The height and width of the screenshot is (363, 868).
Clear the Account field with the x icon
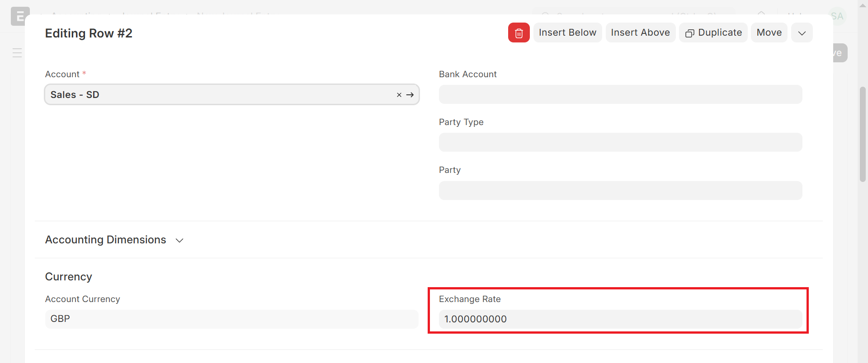click(x=399, y=95)
